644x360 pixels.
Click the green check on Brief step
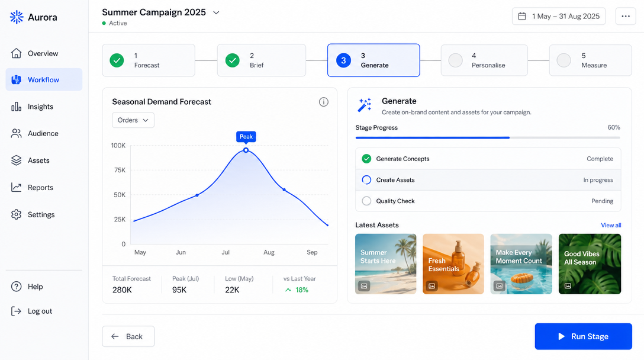tap(233, 60)
